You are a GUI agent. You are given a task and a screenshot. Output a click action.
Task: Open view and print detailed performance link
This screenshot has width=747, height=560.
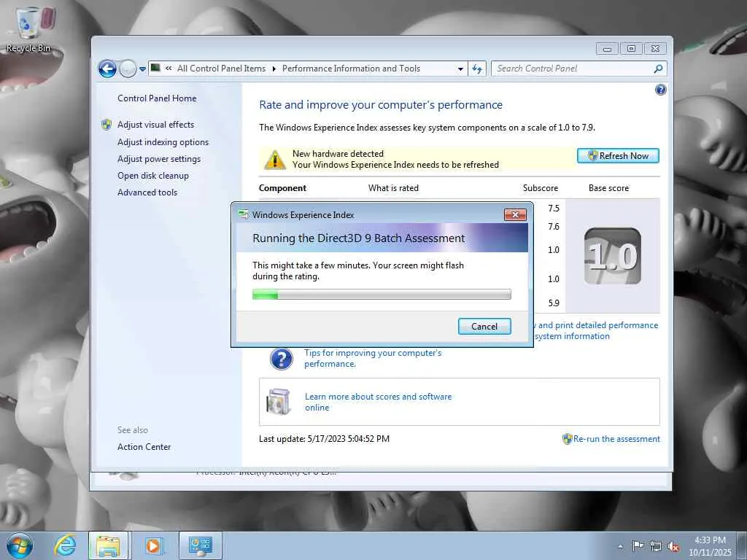597,330
